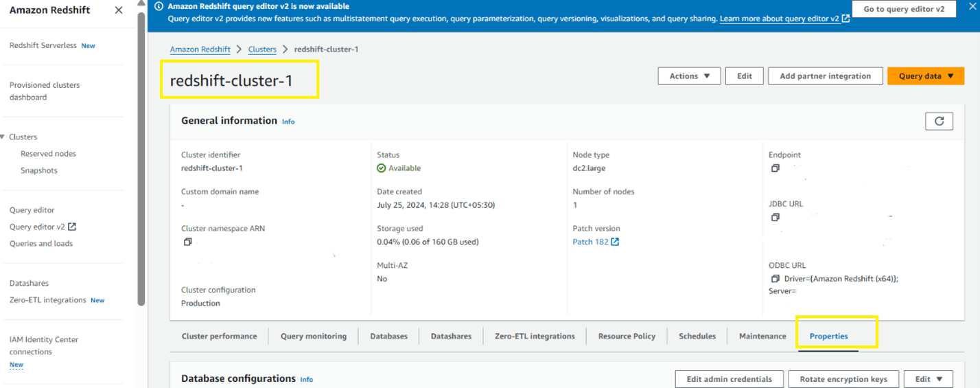Click the sidebar vertical scrollbar
The width and height of the screenshot is (980, 388).
pyautogui.click(x=141, y=158)
